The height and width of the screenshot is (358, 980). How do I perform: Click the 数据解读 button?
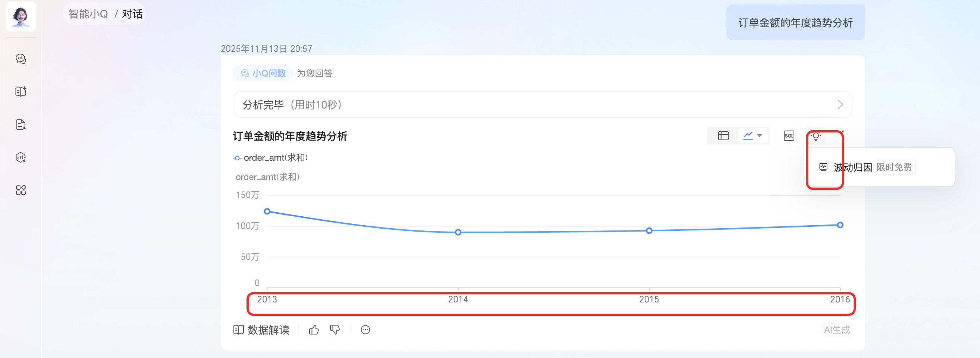[x=261, y=330]
